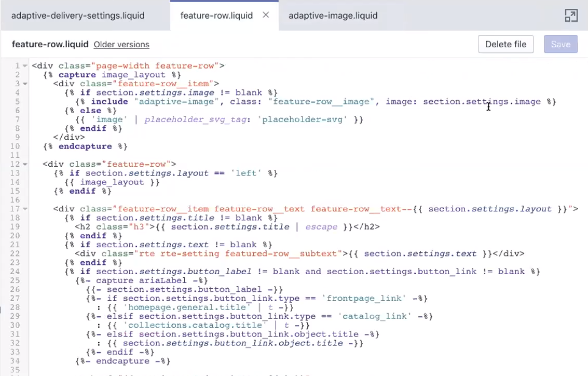The height and width of the screenshot is (376, 588).
Task: Open Older versions of the file
Action: [x=121, y=44]
